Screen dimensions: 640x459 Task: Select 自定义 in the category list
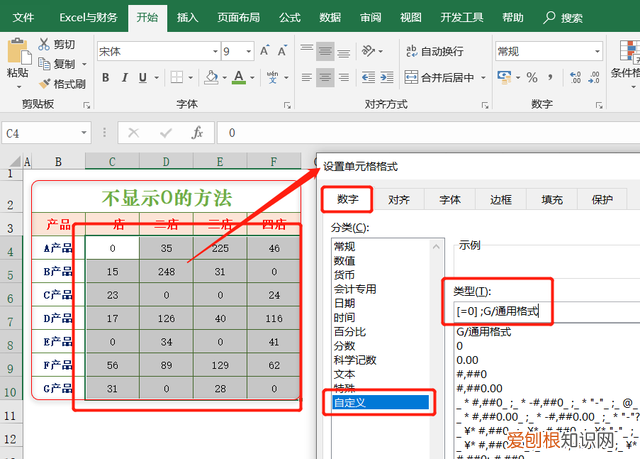pyautogui.click(x=381, y=402)
